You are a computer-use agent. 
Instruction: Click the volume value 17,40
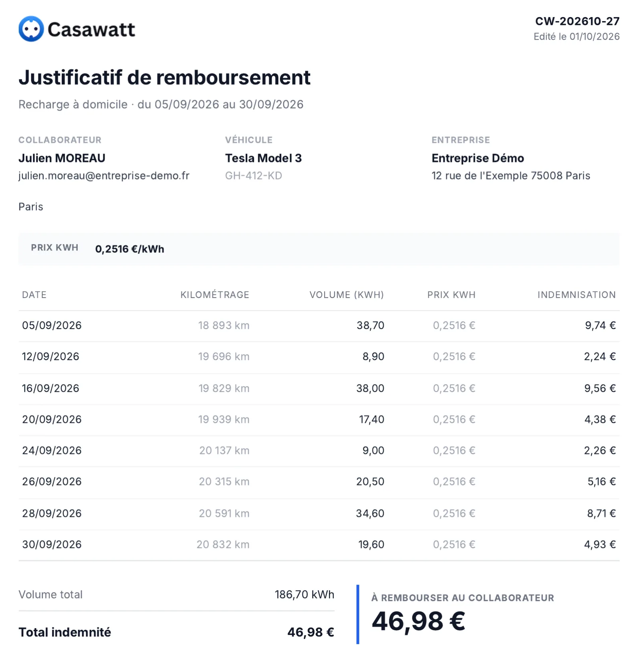(x=372, y=420)
